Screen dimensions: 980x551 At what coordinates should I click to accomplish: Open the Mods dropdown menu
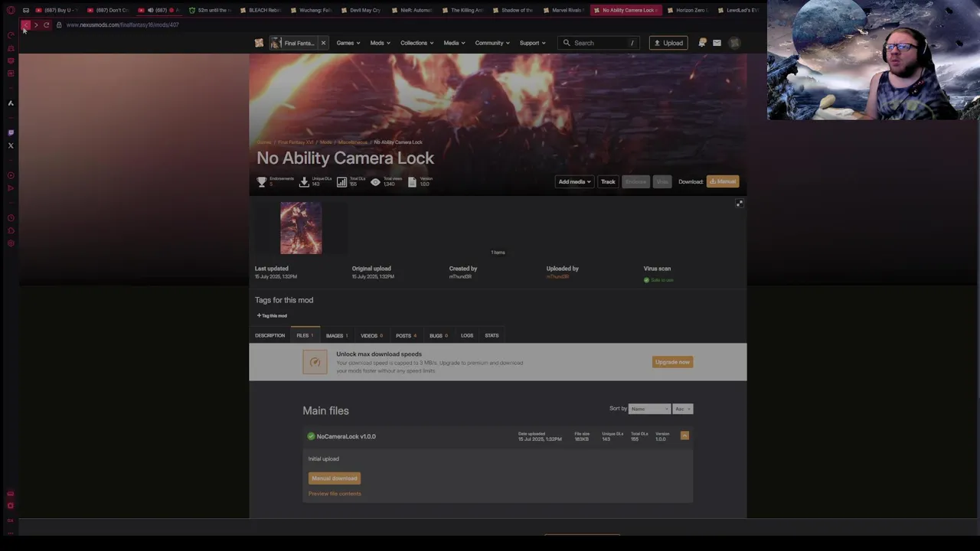[x=381, y=43]
